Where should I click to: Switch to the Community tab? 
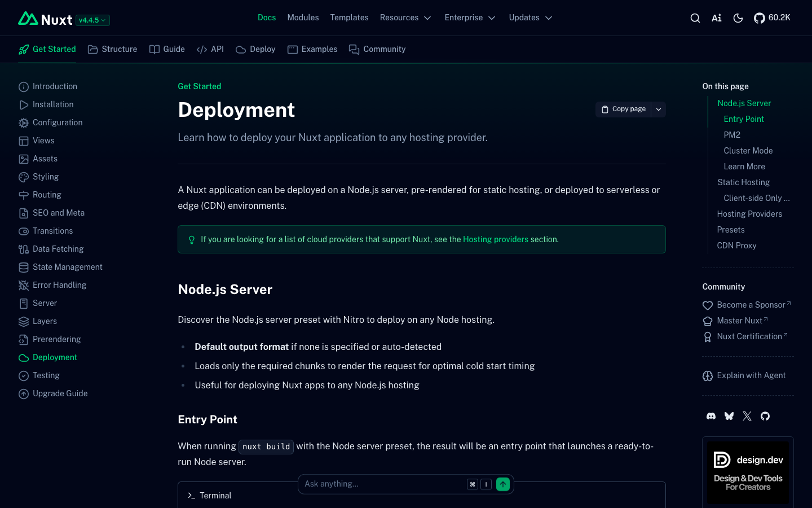click(x=377, y=49)
